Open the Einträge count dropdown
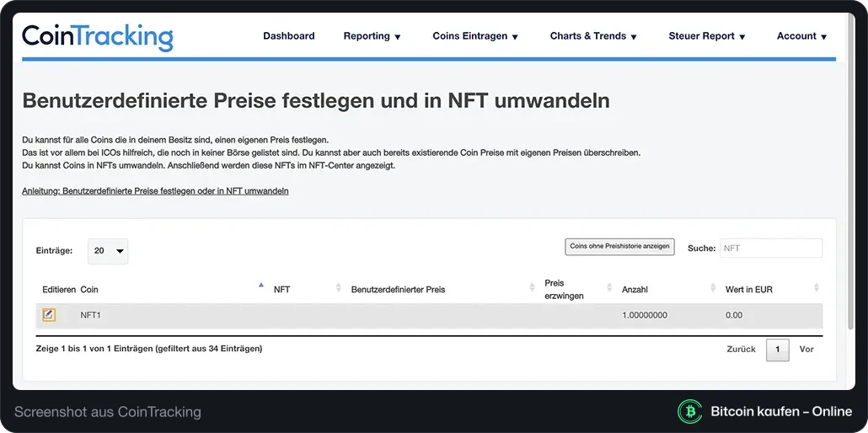 pyautogui.click(x=108, y=251)
